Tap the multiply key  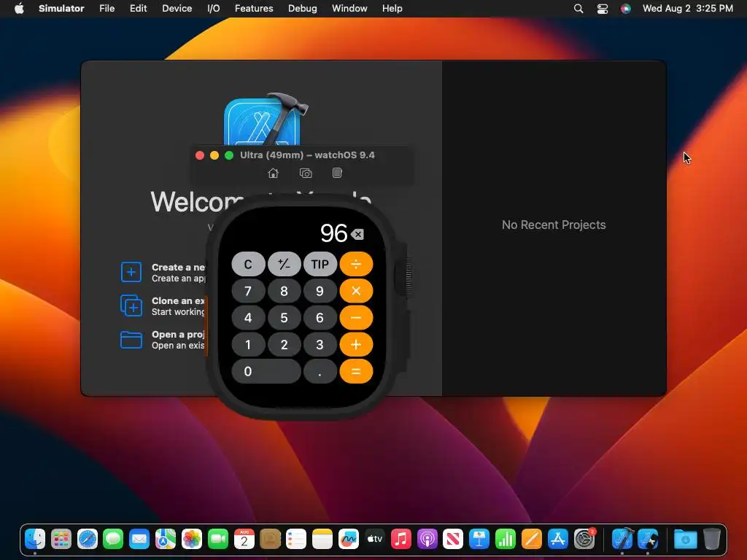tap(356, 291)
